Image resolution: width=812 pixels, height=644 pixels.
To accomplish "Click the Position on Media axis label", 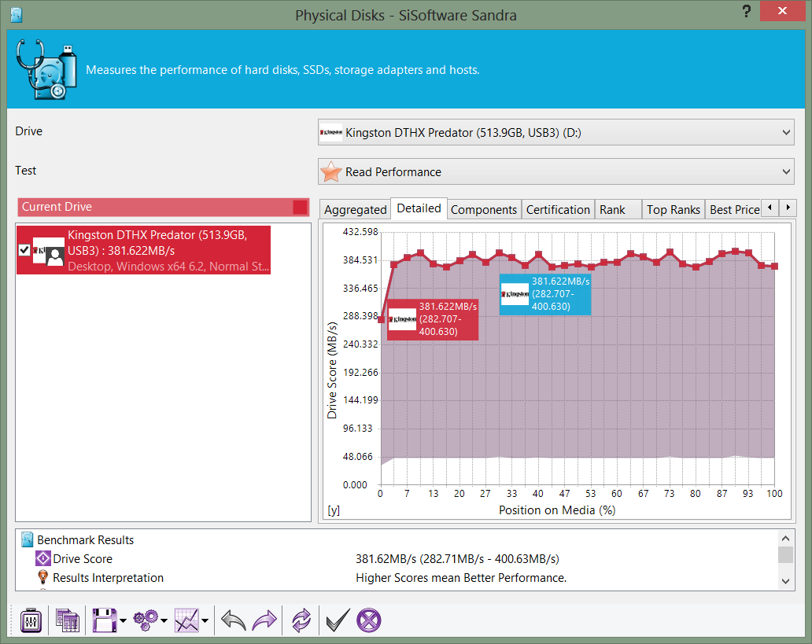I will click(x=557, y=510).
